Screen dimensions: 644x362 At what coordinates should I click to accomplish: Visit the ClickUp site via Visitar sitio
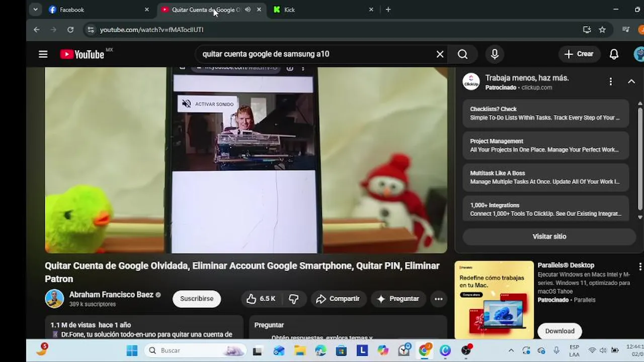click(549, 236)
